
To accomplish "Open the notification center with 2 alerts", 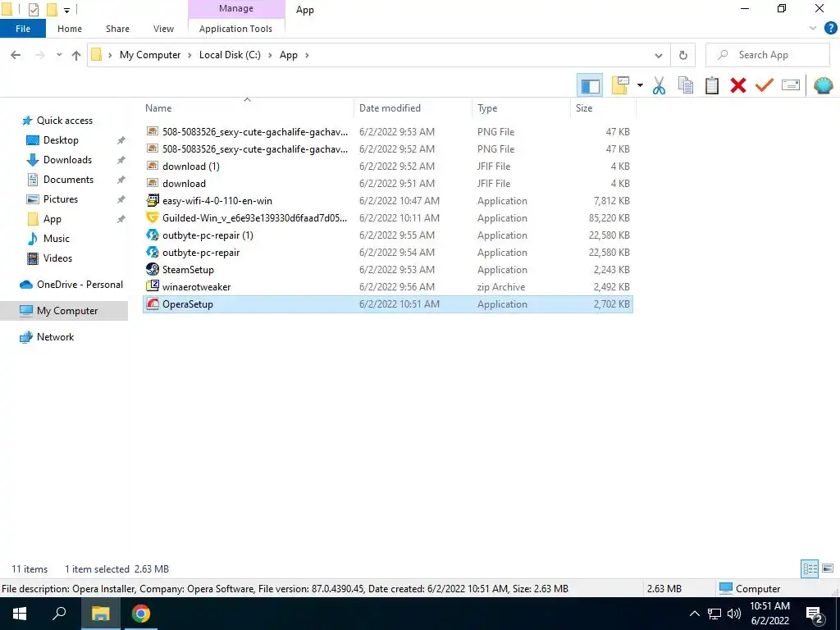I will (x=815, y=614).
